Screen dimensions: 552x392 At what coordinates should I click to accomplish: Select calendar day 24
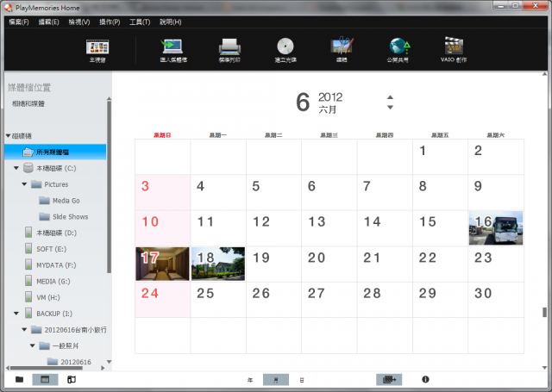tap(163, 300)
